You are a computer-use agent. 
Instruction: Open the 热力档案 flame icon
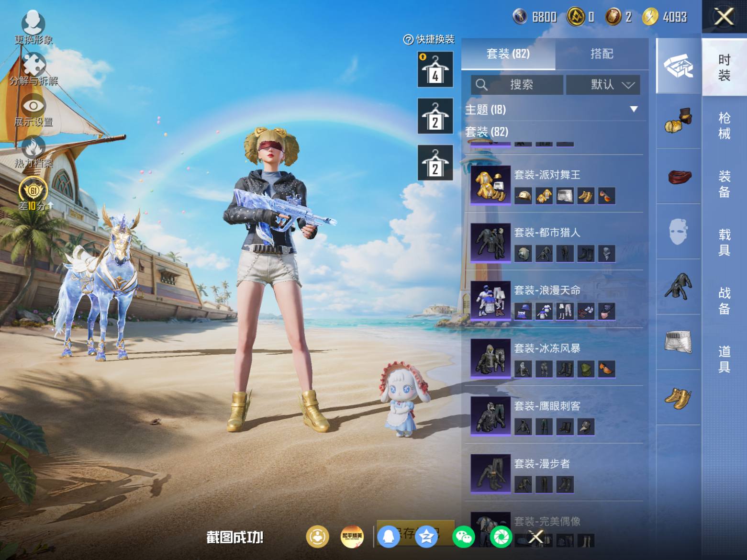(x=33, y=147)
